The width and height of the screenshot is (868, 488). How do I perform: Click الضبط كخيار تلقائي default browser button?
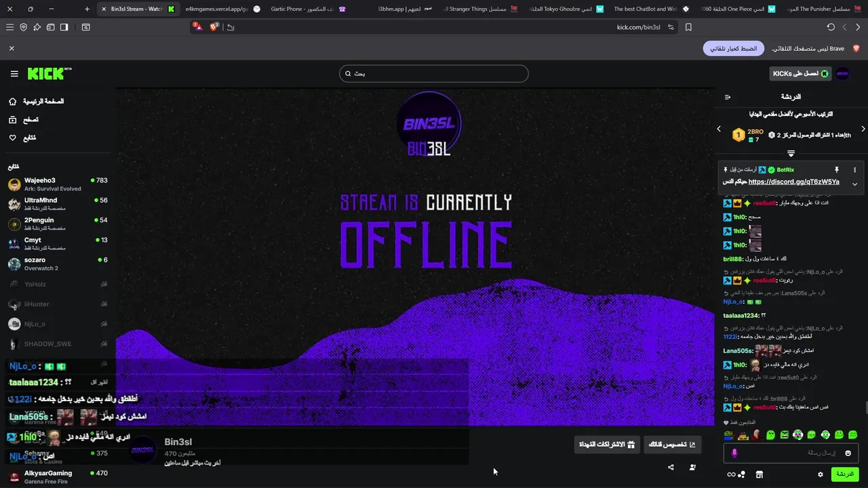pos(734,49)
